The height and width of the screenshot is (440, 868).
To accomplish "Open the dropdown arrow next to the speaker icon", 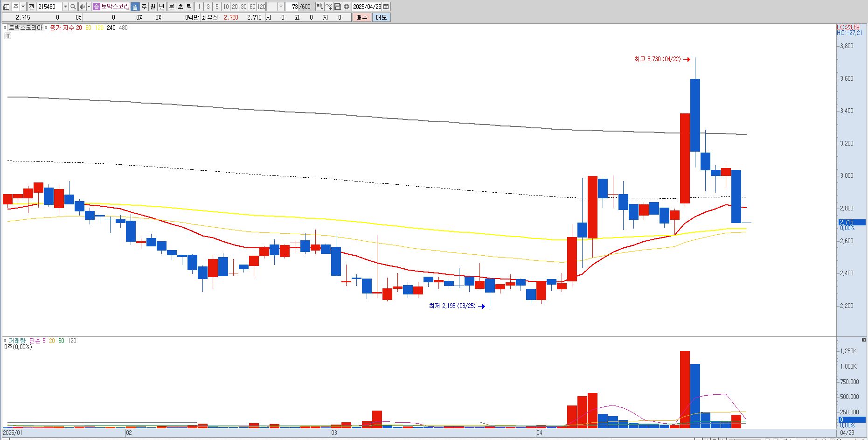I will click(89, 7).
